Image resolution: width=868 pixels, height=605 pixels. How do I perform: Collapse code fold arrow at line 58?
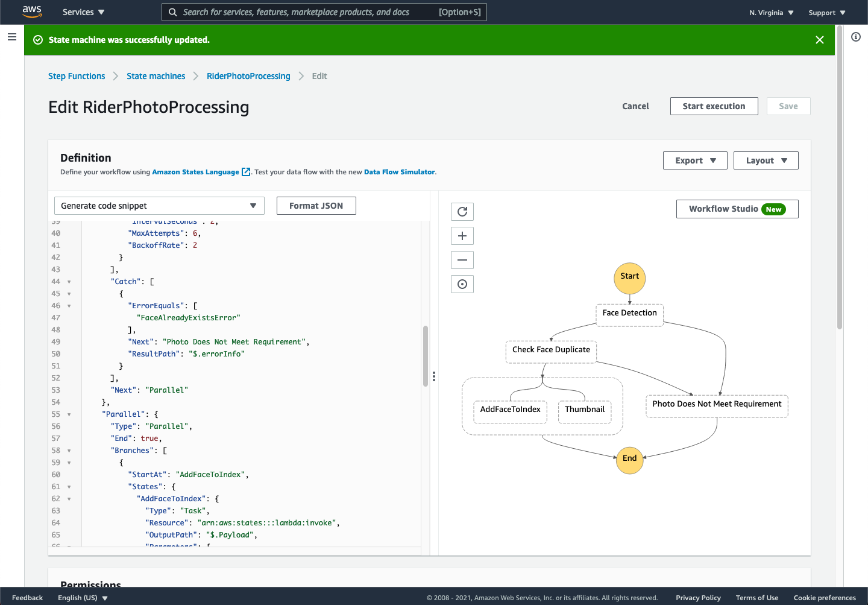tap(69, 451)
